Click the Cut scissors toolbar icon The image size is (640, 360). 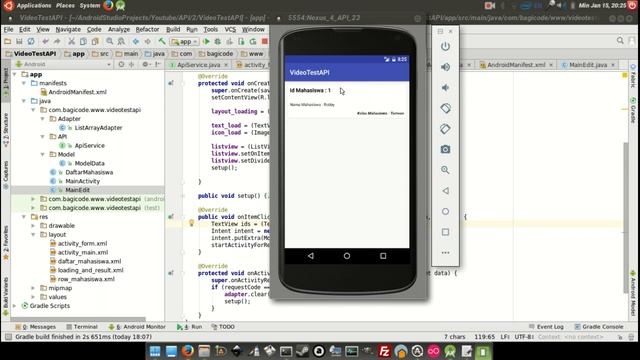click(x=71, y=41)
